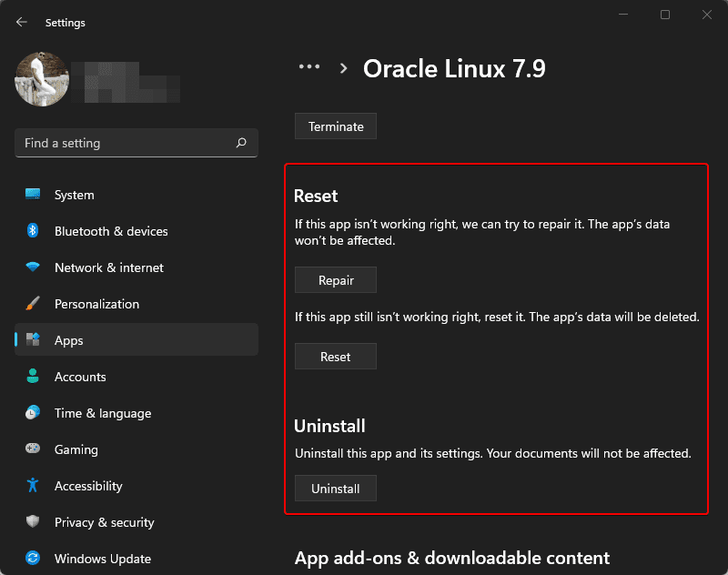
Task: Click the Repair button
Action: point(335,279)
